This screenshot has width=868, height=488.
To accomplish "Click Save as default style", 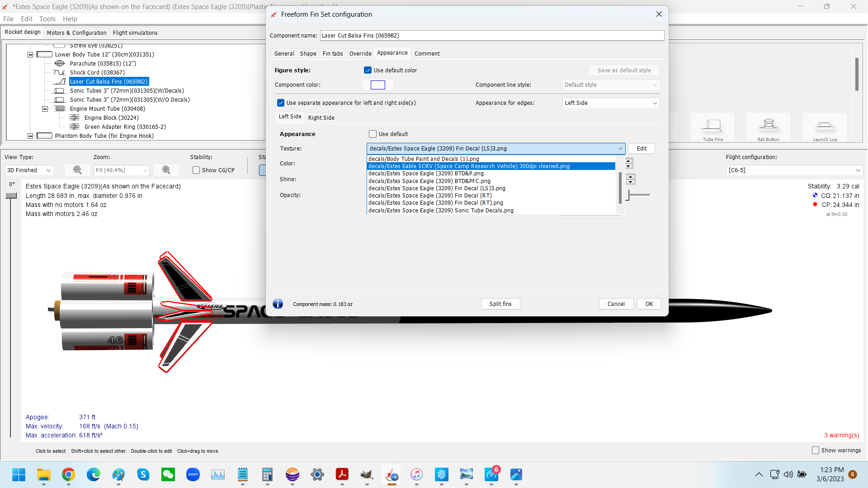I will (623, 70).
